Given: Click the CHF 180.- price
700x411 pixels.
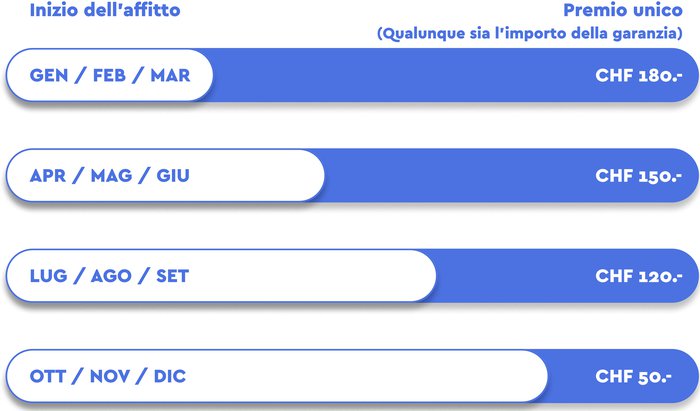Looking at the screenshot, I should (x=639, y=75).
